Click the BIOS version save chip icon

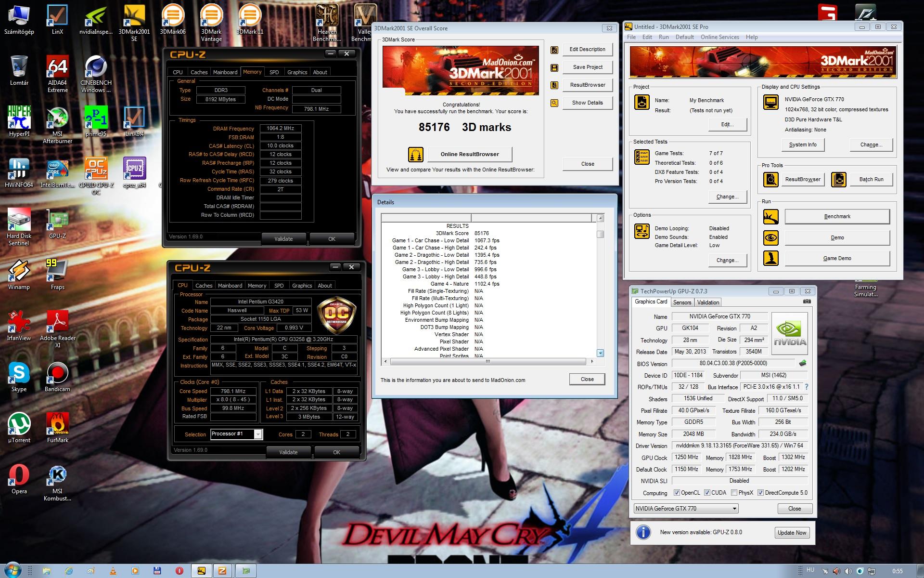tap(802, 363)
